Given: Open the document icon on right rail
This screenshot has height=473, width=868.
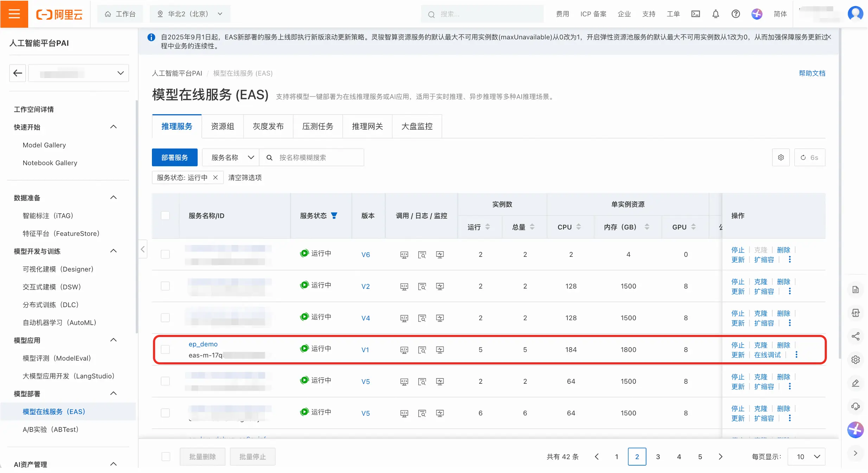Looking at the screenshot, I should (855, 290).
